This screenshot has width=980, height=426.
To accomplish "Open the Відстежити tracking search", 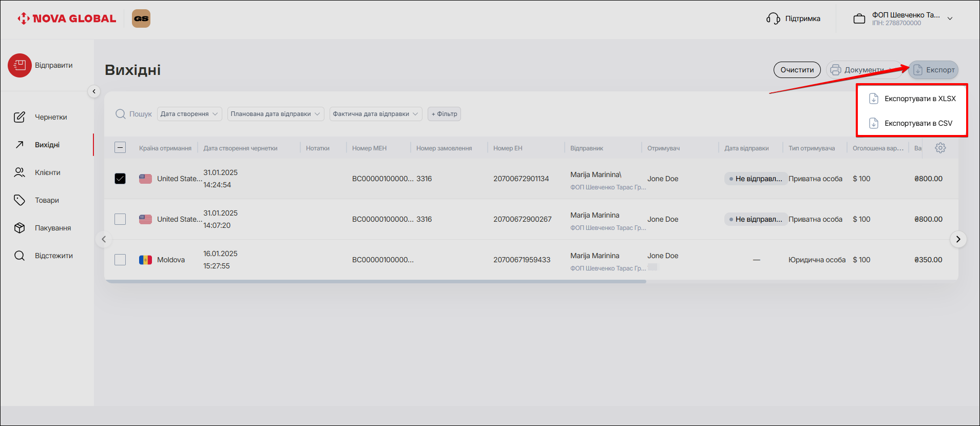I will pyautogui.click(x=53, y=256).
